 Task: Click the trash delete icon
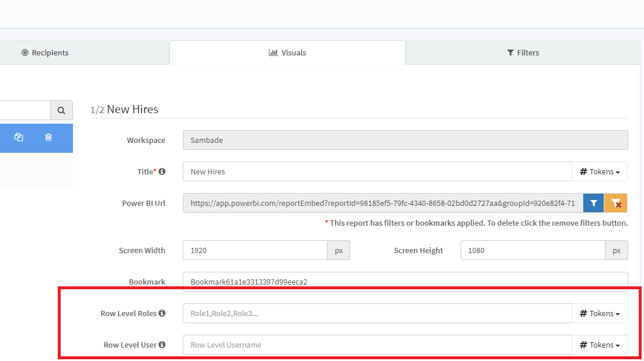pos(48,138)
